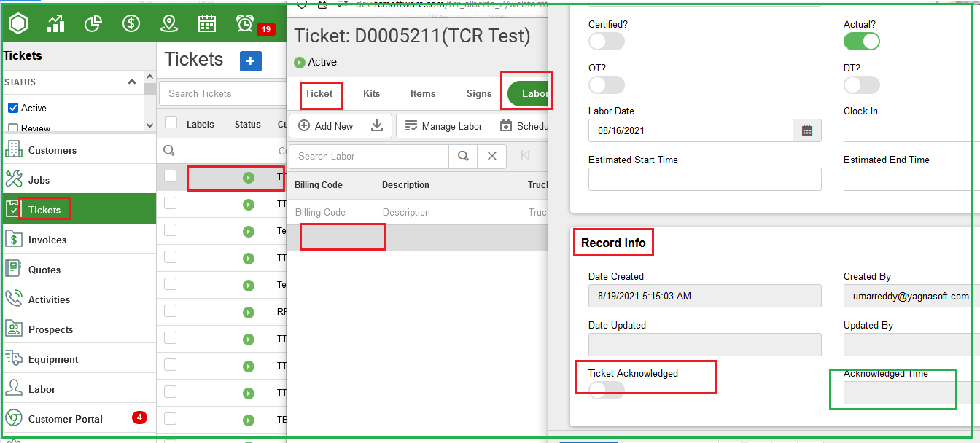The width and height of the screenshot is (980, 443).
Task: Open the bar chart growth dashboard icon
Action: pos(55,23)
